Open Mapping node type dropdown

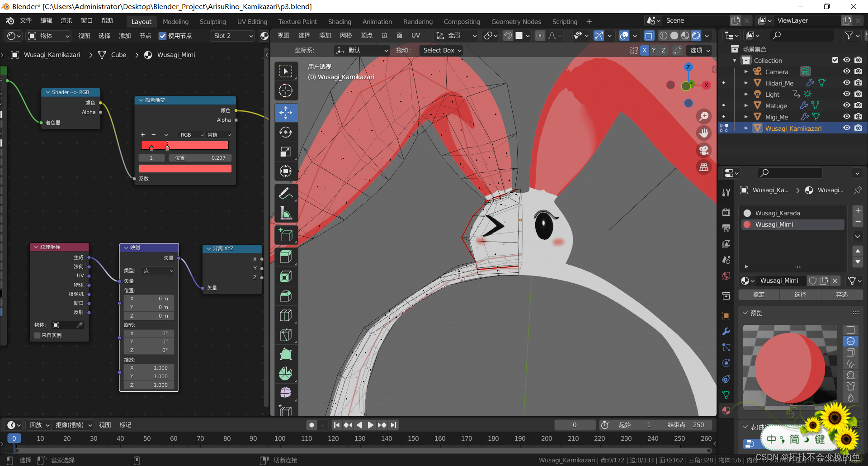158,271
